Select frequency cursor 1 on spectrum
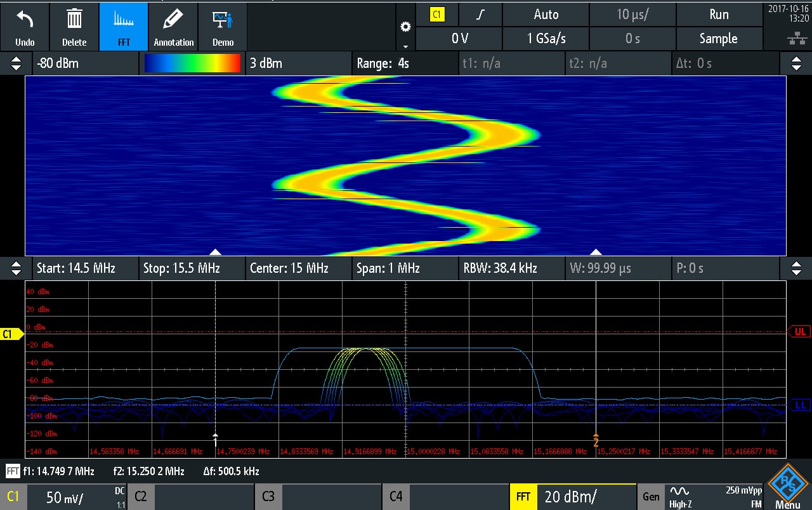The height and width of the screenshot is (510, 812). 216,439
